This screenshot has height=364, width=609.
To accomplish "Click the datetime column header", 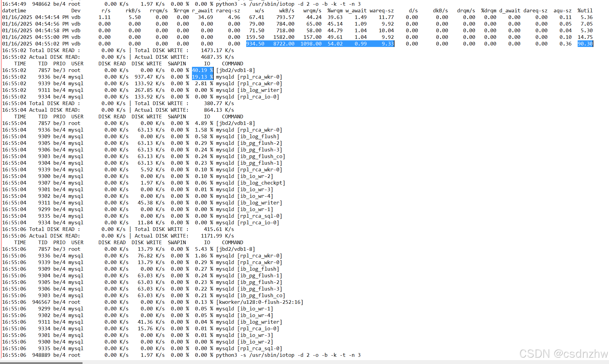I will tap(14, 11).
